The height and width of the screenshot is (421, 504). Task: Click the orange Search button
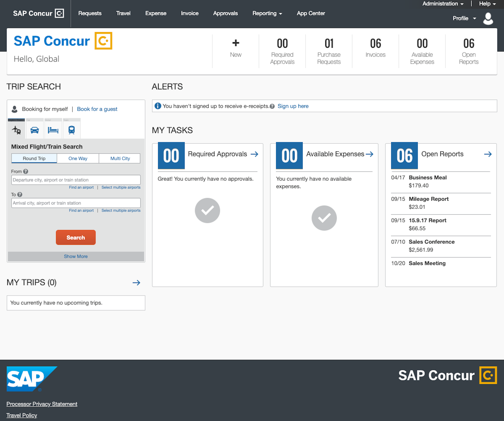pos(76,237)
